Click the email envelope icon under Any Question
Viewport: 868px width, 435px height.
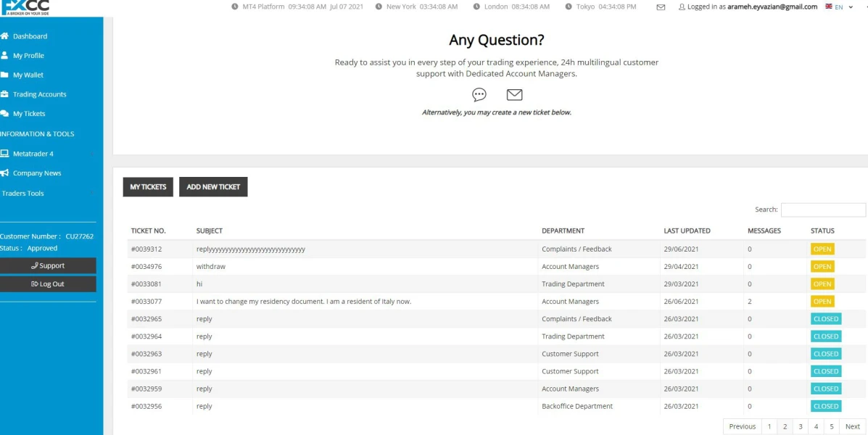(x=514, y=95)
